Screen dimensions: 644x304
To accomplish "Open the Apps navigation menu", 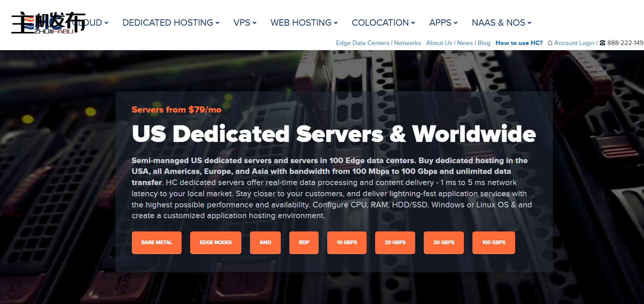I will click(x=443, y=23).
